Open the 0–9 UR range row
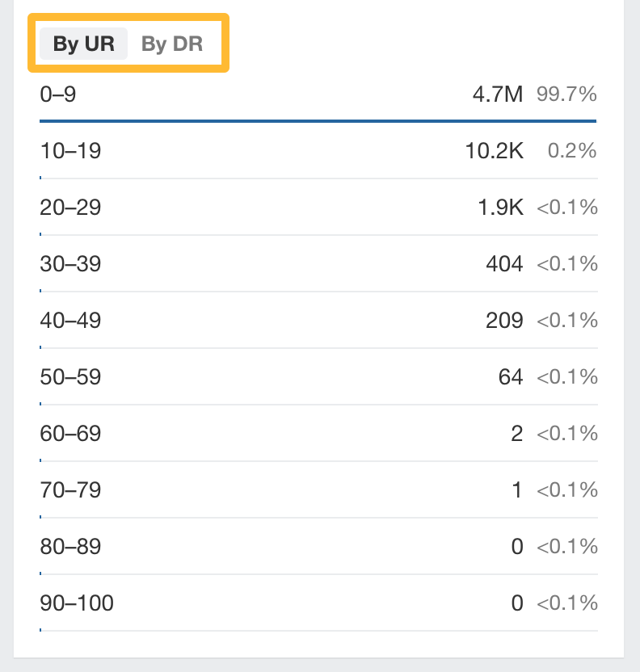 [x=318, y=94]
